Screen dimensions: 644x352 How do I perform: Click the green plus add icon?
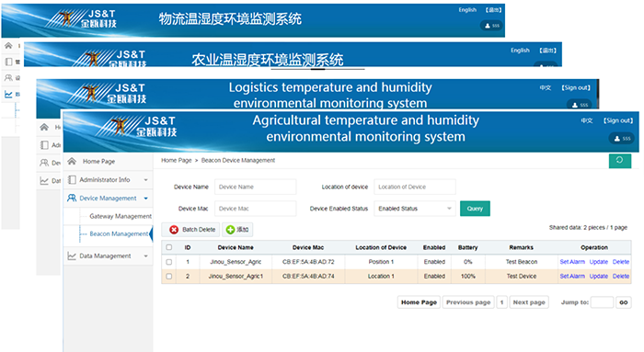point(230,230)
